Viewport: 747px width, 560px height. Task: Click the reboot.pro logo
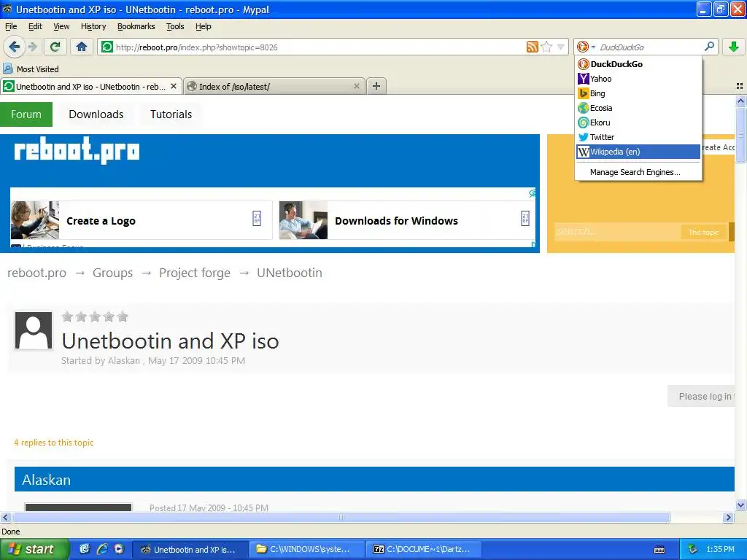click(77, 150)
